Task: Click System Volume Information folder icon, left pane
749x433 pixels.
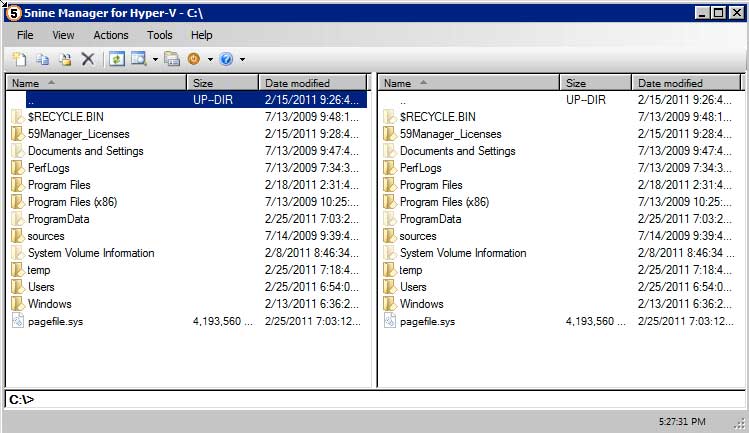Action: click(17, 253)
